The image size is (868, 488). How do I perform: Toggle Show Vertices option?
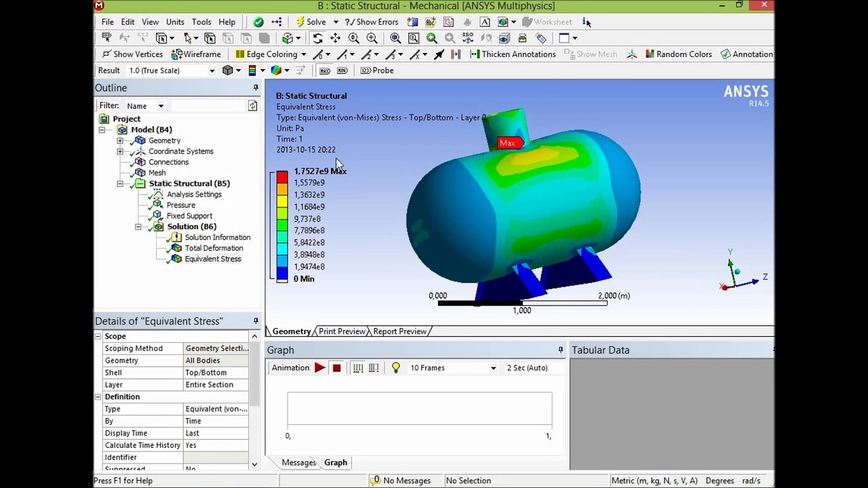tap(132, 54)
